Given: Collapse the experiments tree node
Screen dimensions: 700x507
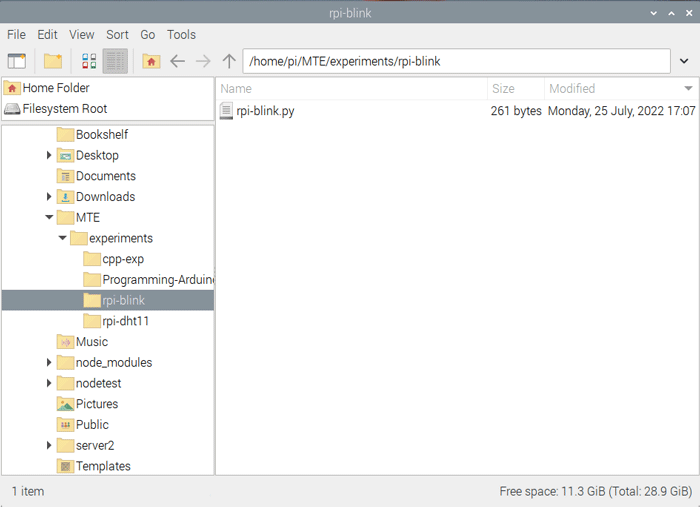Looking at the screenshot, I should (x=62, y=238).
